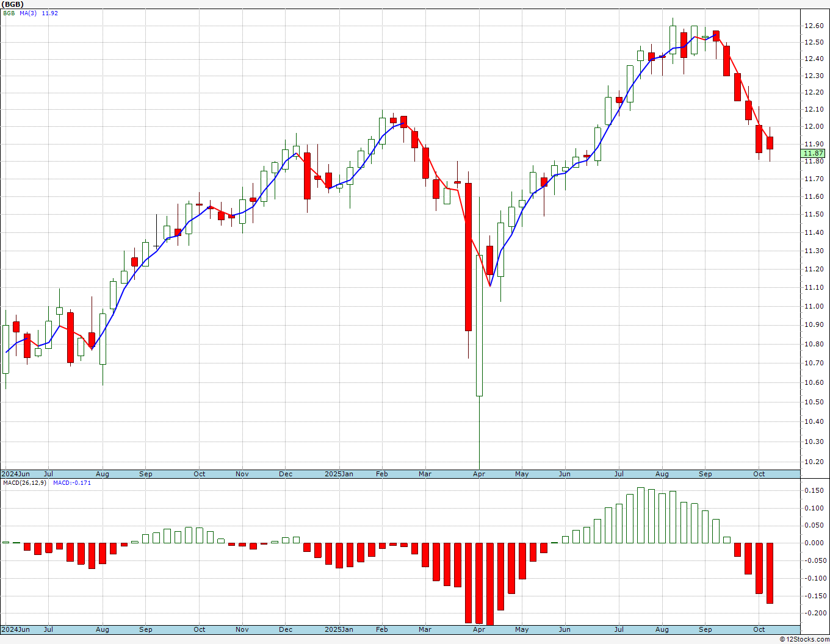830x644 pixels.
Task: Click the "10.20" price axis label
Action: (x=814, y=462)
